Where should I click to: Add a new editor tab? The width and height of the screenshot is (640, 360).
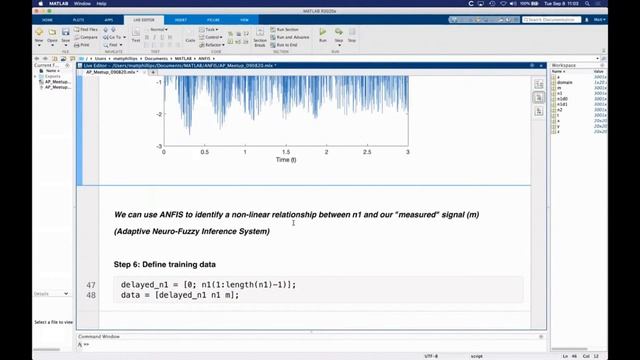pyautogui.click(x=153, y=72)
